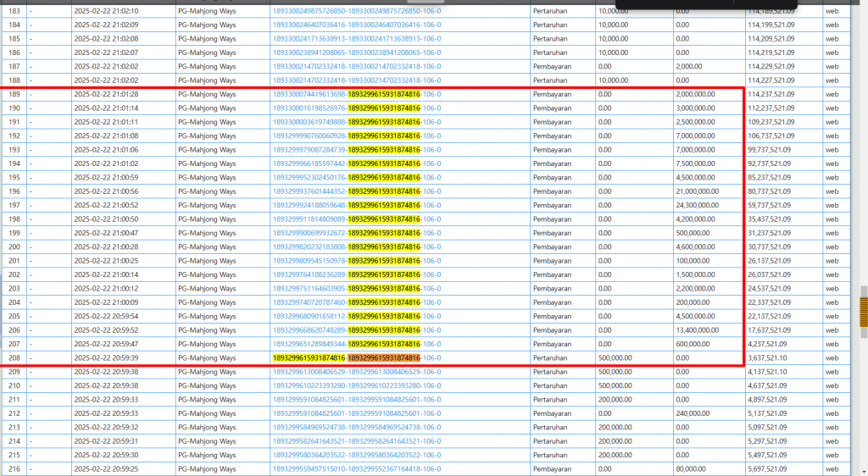Click PG-Mahjong Ways cell in row 193

(207, 150)
